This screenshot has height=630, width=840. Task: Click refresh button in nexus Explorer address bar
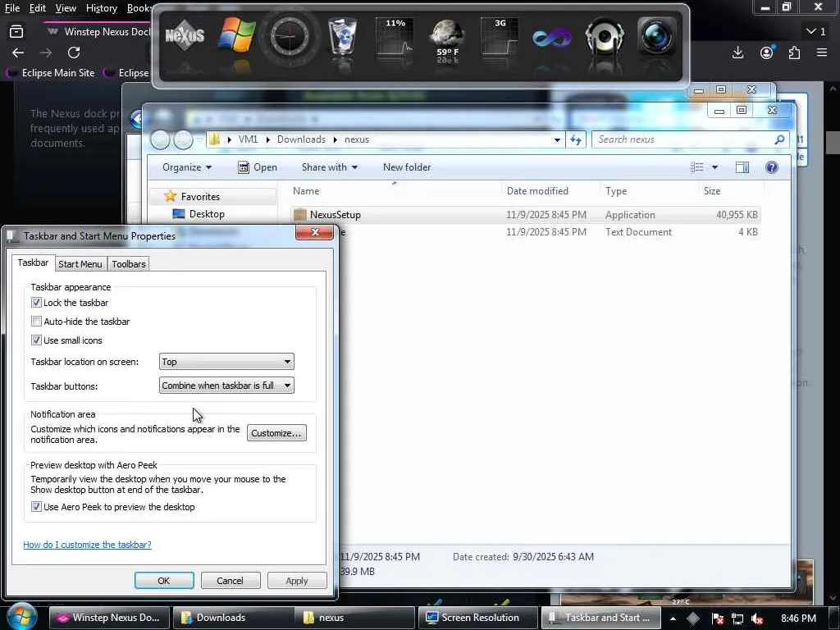(576, 139)
